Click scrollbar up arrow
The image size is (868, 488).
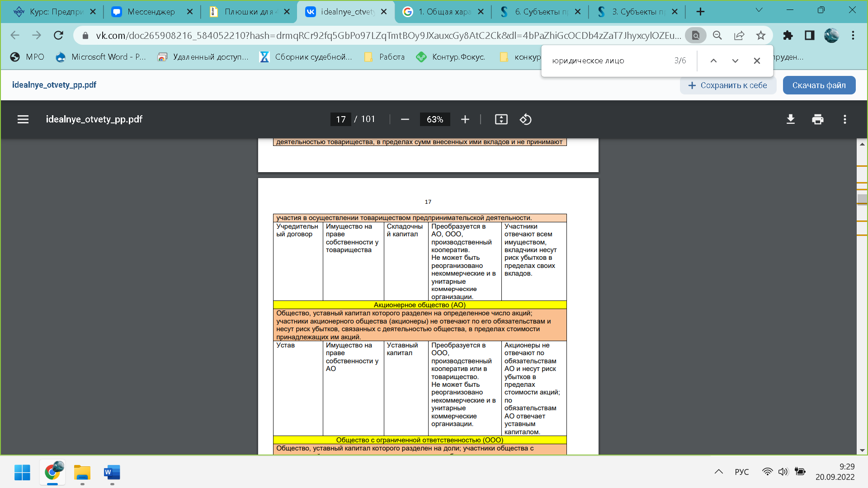862,144
